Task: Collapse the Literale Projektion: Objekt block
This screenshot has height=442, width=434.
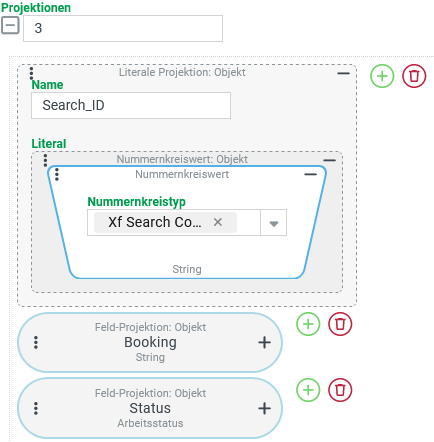Action: point(343,73)
